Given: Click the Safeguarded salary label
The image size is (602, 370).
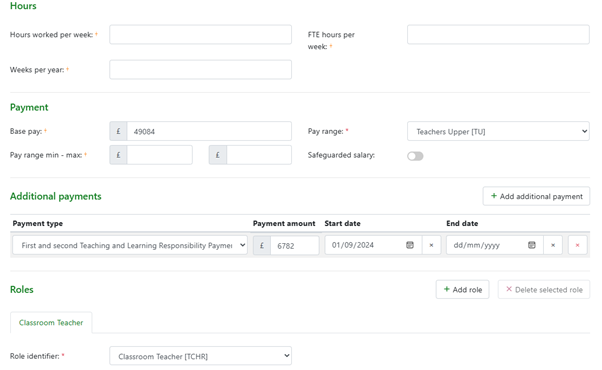Looking at the screenshot, I should click(x=341, y=155).
